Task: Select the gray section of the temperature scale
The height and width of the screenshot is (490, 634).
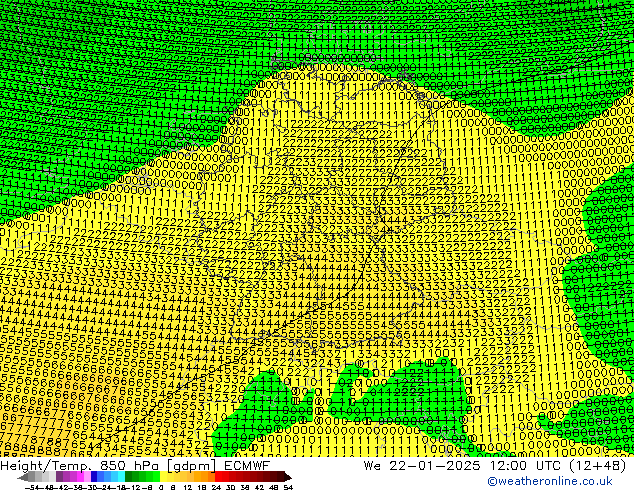Action: click(42, 476)
